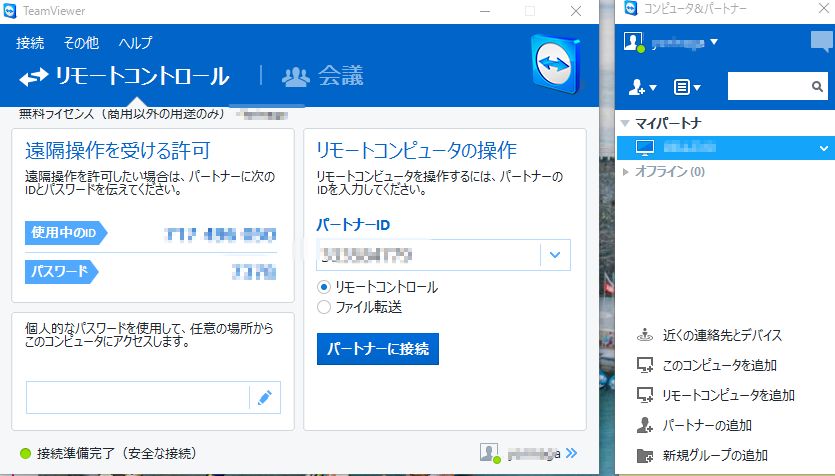Click the TeamViewer logo in the header
The width and height of the screenshot is (835, 476).
point(555,64)
